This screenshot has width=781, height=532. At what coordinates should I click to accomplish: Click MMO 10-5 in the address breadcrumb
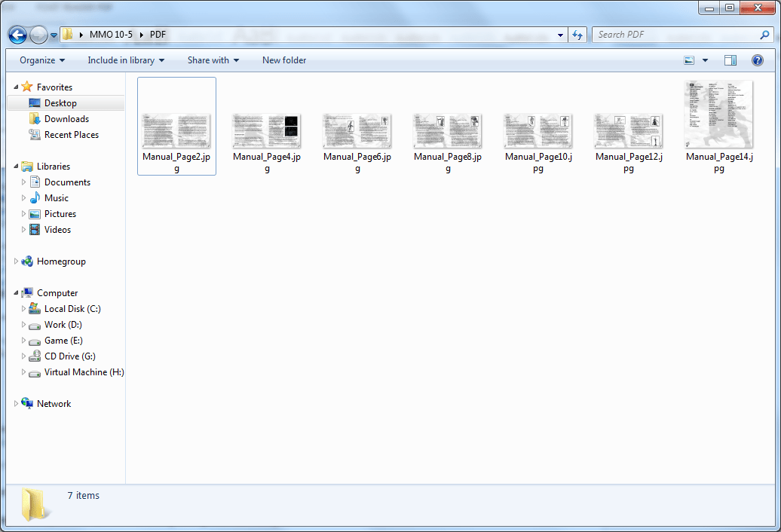tap(110, 35)
